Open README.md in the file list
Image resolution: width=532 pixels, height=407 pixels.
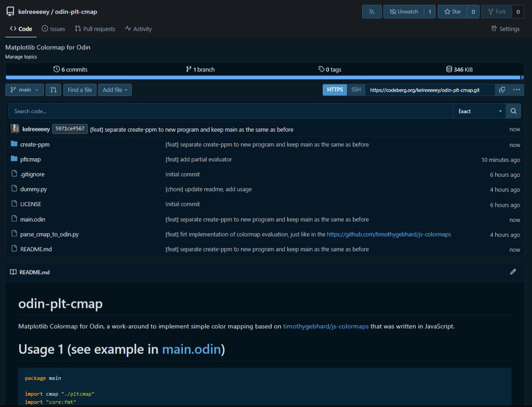tap(36, 249)
